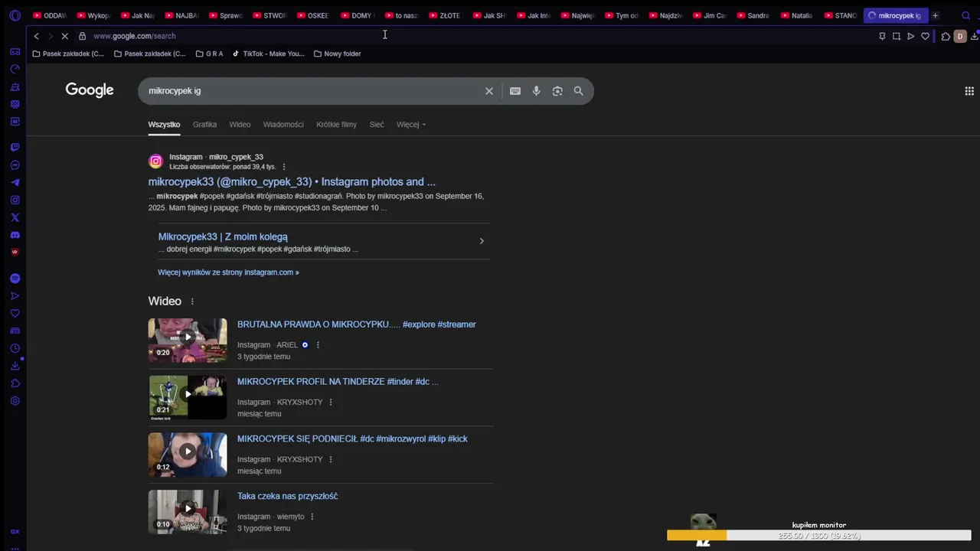Open Taka czeka nas przyszłość link

[287, 497]
